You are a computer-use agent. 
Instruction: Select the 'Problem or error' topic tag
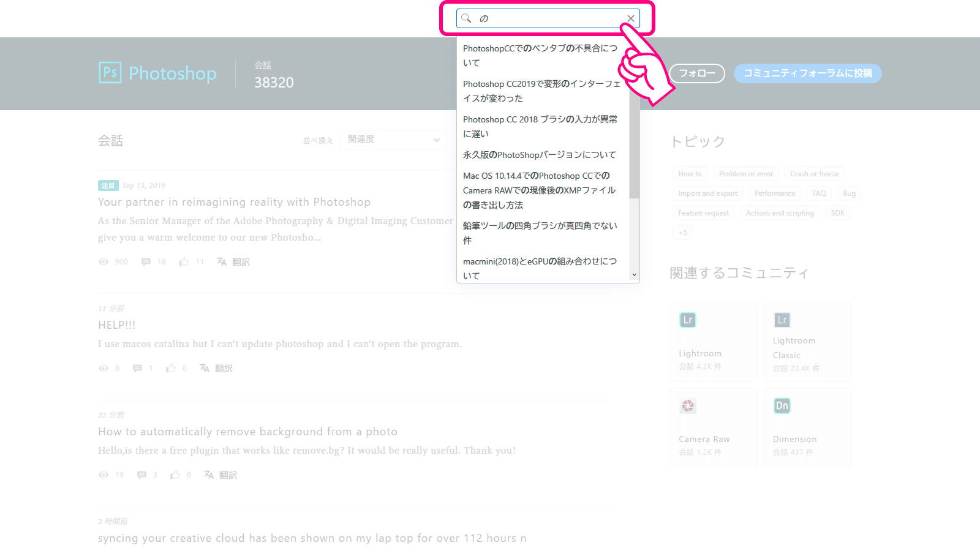tap(746, 174)
